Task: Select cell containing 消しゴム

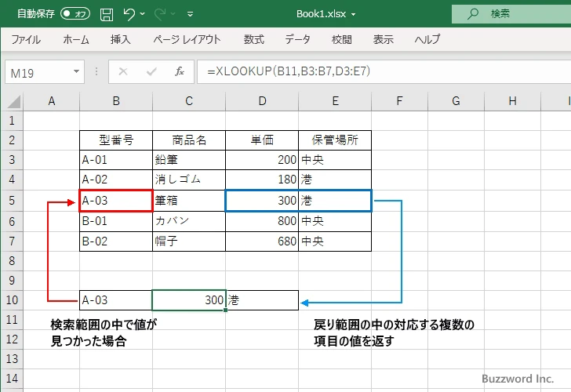Action: (188, 180)
